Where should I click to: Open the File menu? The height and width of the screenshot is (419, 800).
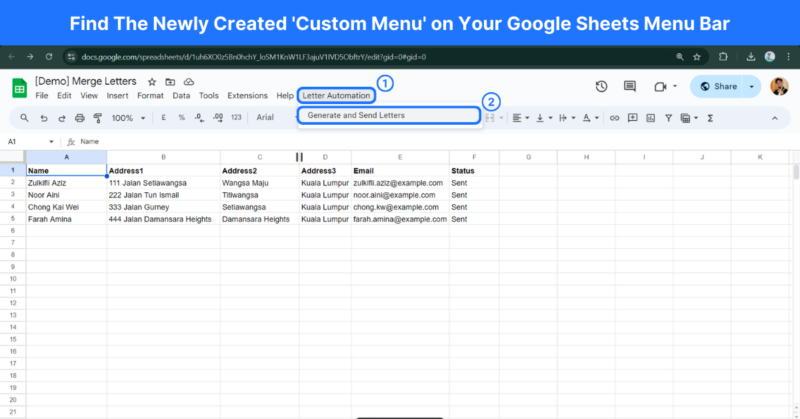click(x=42, y=95)
